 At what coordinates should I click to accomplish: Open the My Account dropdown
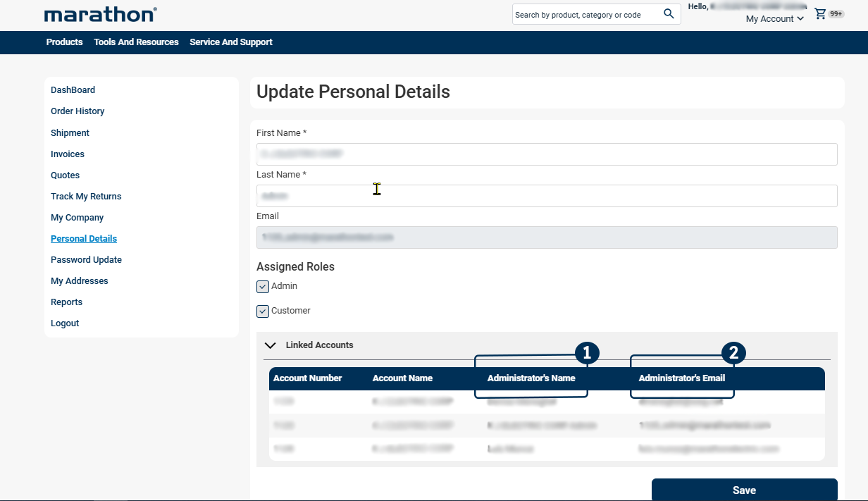[x=774, y=19]
